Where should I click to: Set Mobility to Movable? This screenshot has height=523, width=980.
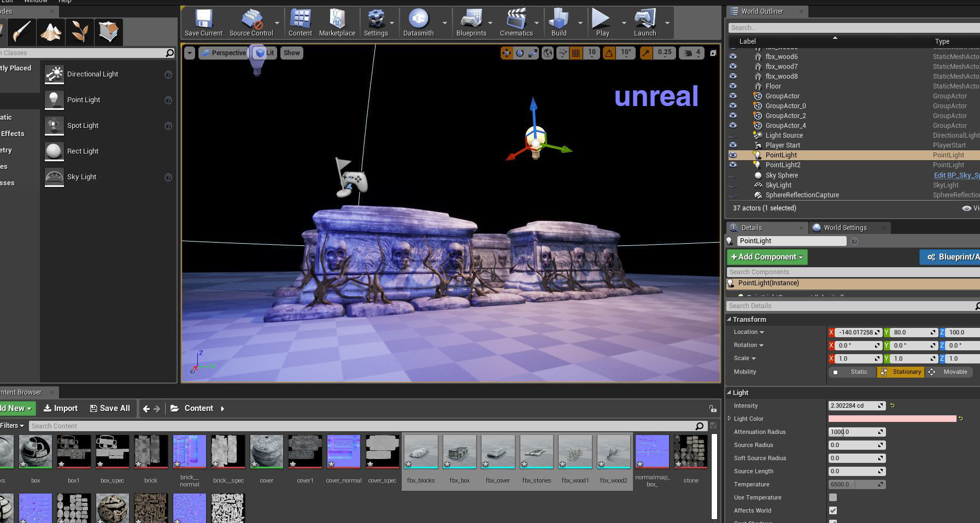coord(949,372)
